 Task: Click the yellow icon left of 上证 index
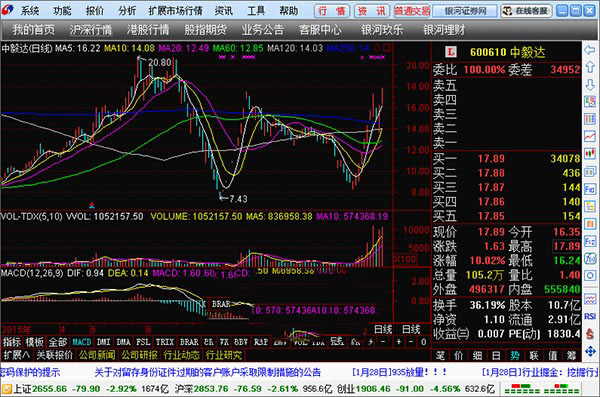pos(7,389)
